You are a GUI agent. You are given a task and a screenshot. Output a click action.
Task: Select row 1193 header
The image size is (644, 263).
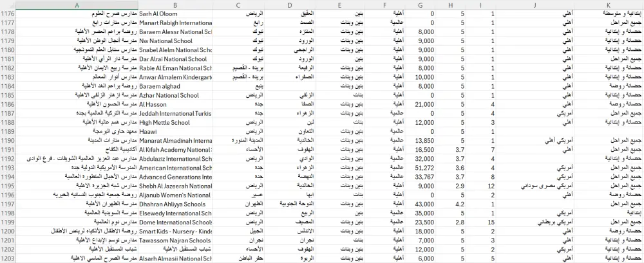tap(8, 168)
